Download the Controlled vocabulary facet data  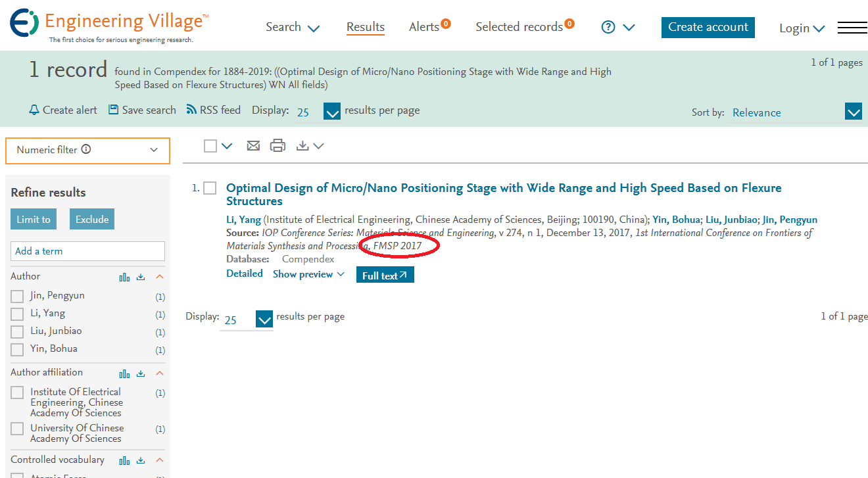(x=141, y=461)
